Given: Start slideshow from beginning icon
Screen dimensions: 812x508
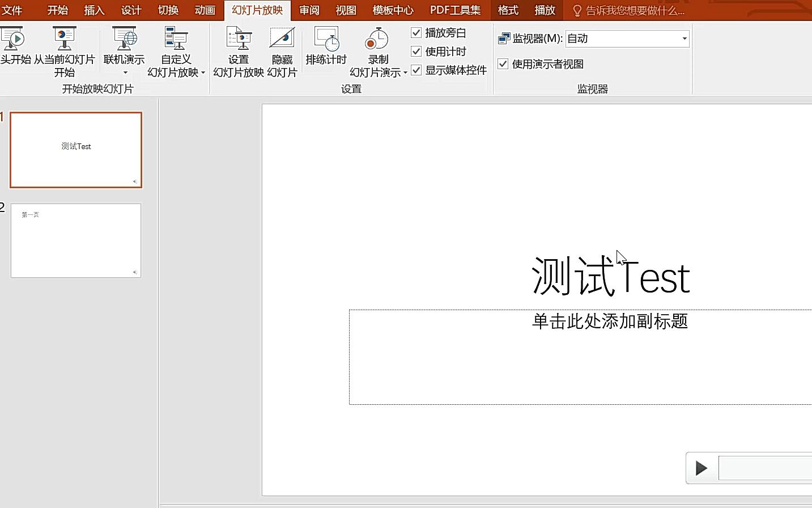Looking at the screenshot, I should (x=12, y=39).
